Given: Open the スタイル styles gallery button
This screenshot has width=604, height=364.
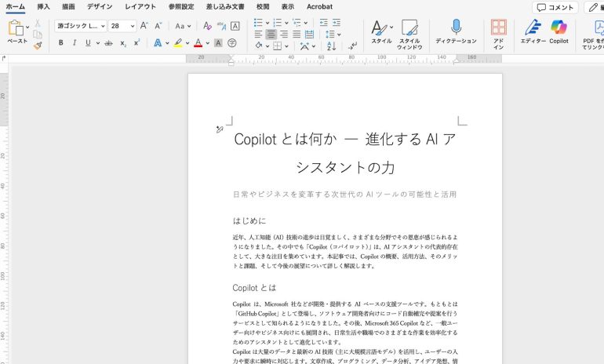Looking at the screenshot, I should point(382,31).
